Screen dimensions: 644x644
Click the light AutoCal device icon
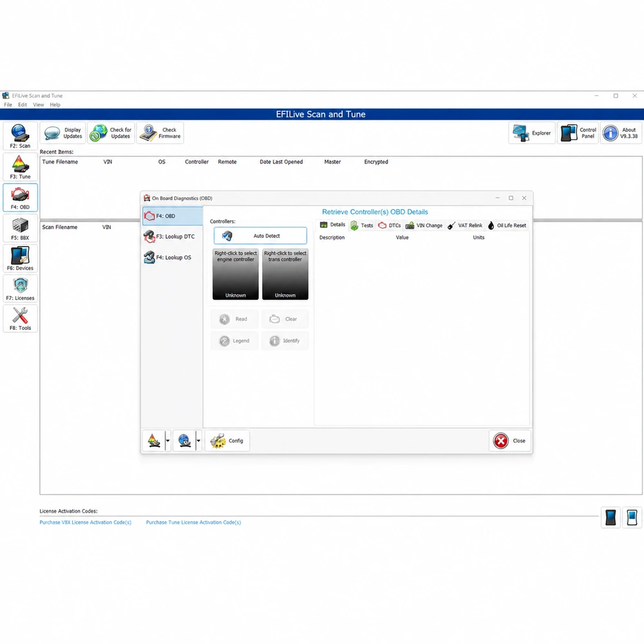632,518
